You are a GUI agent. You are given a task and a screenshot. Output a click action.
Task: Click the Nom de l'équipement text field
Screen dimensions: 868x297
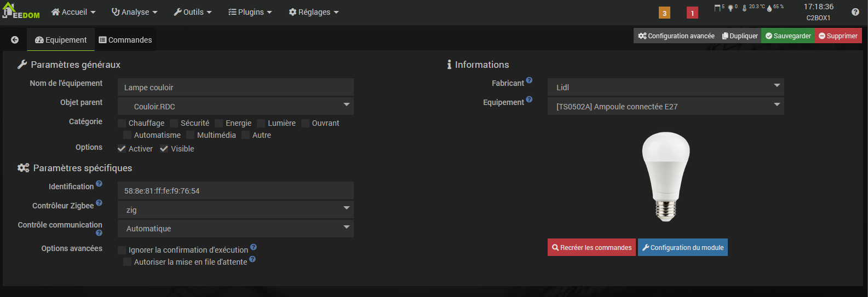(x=235, y=88)
